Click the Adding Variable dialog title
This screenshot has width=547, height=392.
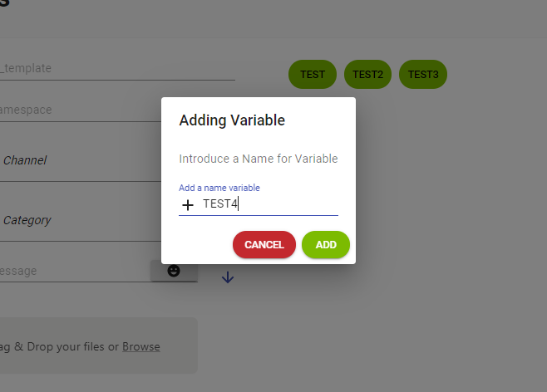(232, 120)
